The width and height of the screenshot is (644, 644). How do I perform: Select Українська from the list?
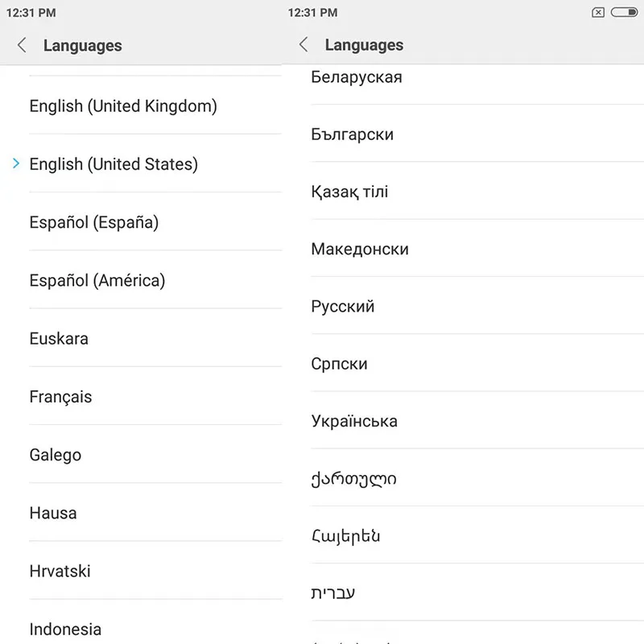coord(354,421)
